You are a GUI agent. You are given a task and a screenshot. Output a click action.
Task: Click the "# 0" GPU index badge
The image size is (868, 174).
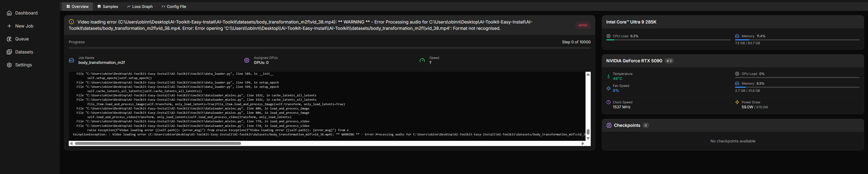(669, 61)
